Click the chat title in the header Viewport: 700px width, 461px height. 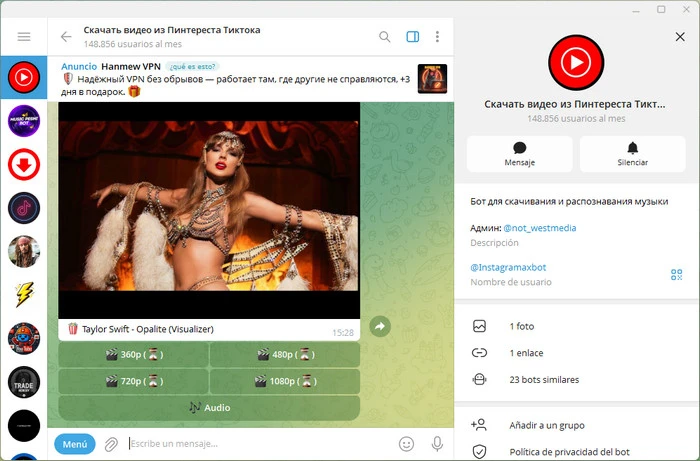(172, 30)
